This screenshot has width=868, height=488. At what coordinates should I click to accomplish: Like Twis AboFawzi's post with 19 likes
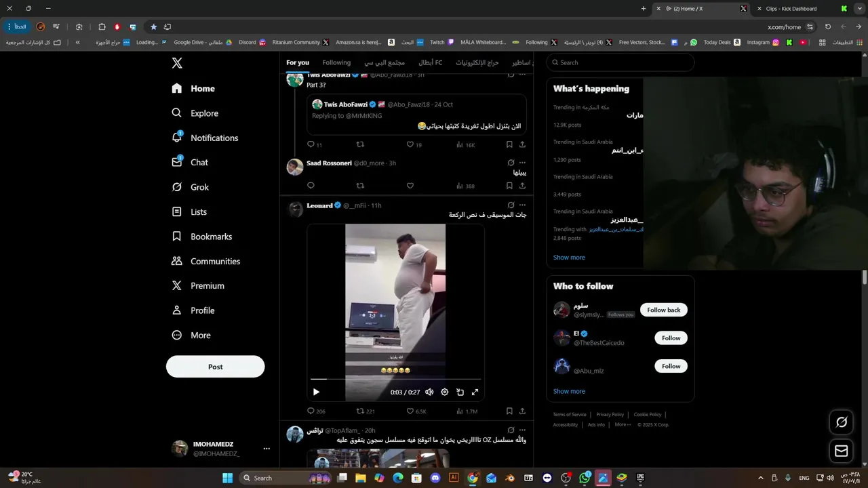(414, 144)
